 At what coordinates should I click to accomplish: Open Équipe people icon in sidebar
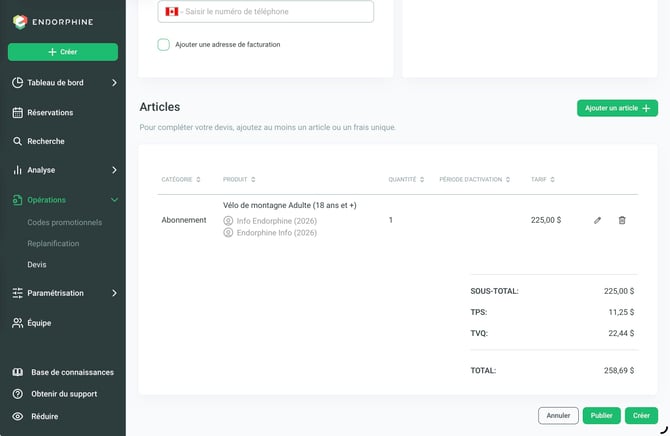point(18,323)
